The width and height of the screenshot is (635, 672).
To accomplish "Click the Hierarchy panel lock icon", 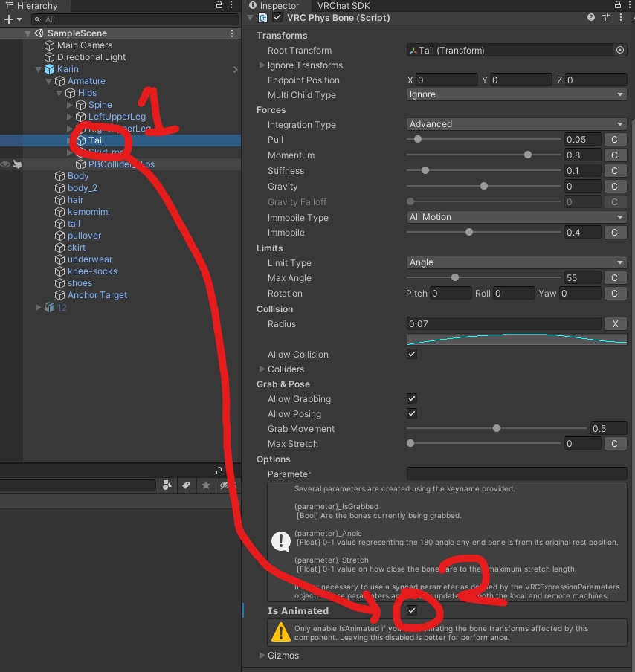I will pos(219,4).
